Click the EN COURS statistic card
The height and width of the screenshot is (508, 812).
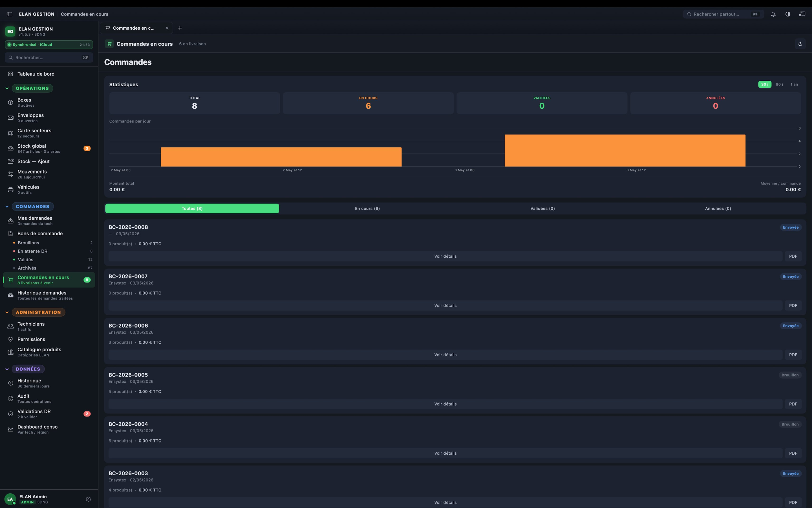368,103
